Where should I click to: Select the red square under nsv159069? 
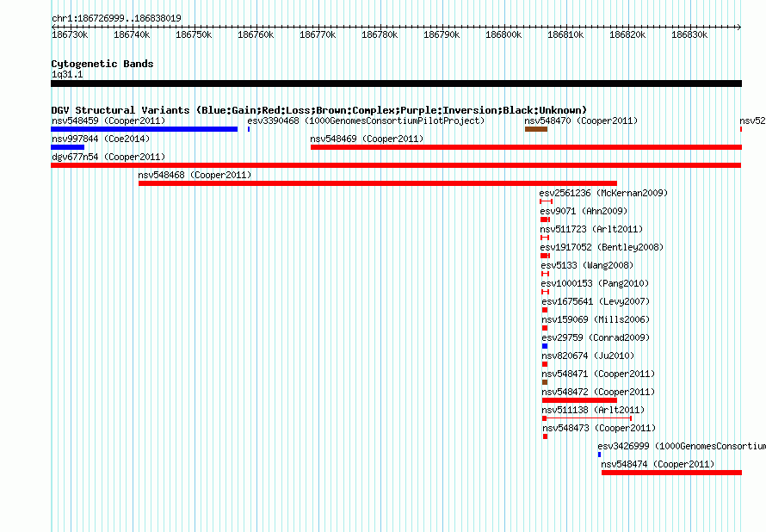tap(545, 328)
